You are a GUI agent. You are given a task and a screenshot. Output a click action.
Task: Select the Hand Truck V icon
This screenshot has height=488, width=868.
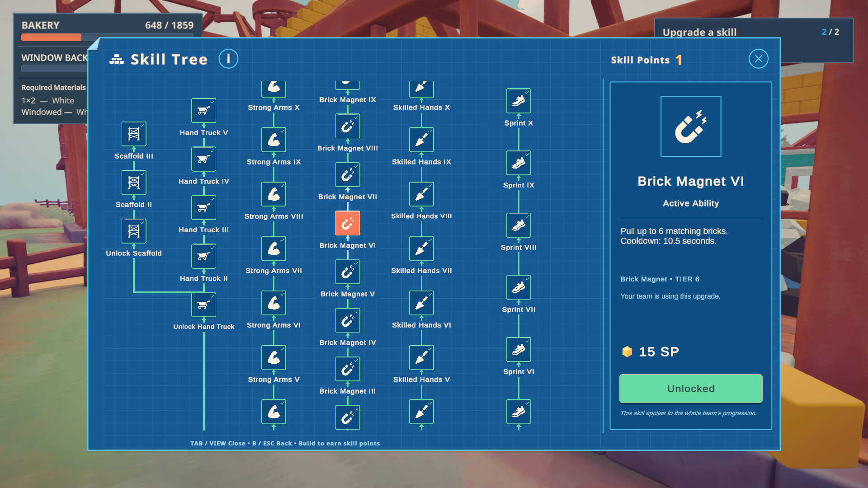click(x=203, y=110)
